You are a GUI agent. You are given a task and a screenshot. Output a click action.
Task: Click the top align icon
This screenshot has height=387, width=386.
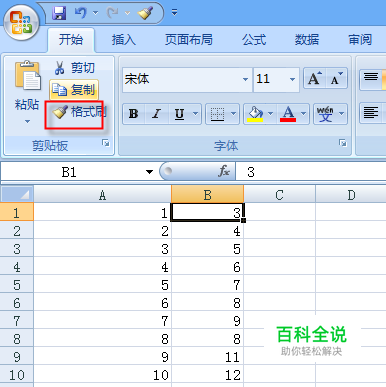[x=371, y=79]
